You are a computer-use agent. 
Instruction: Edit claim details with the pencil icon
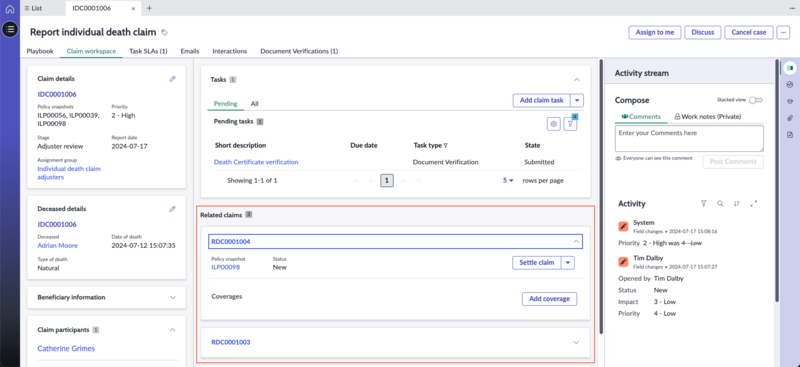tap(172, 79)
